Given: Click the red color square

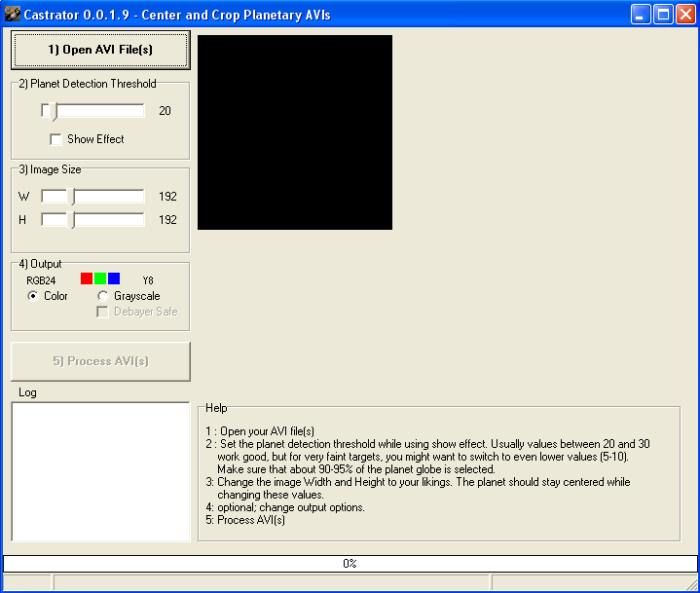Looking at the screenshot, I should (x=87, y=278).
